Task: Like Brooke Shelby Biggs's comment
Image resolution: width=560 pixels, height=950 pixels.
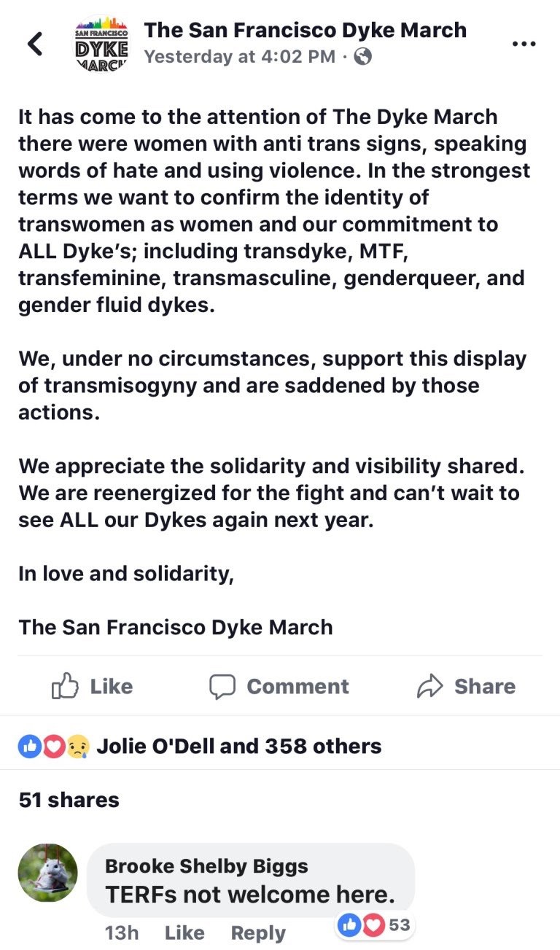Action: click(184, 932)
